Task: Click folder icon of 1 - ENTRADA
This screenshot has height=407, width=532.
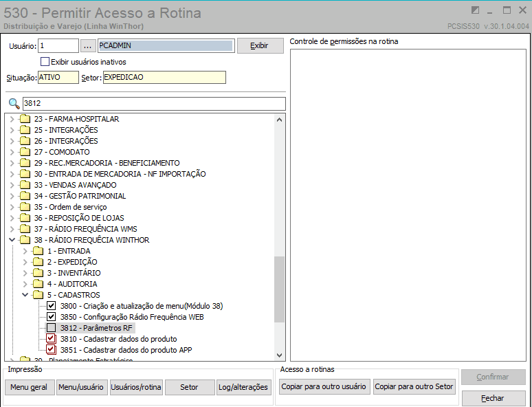Action: [x=38, y=251]
